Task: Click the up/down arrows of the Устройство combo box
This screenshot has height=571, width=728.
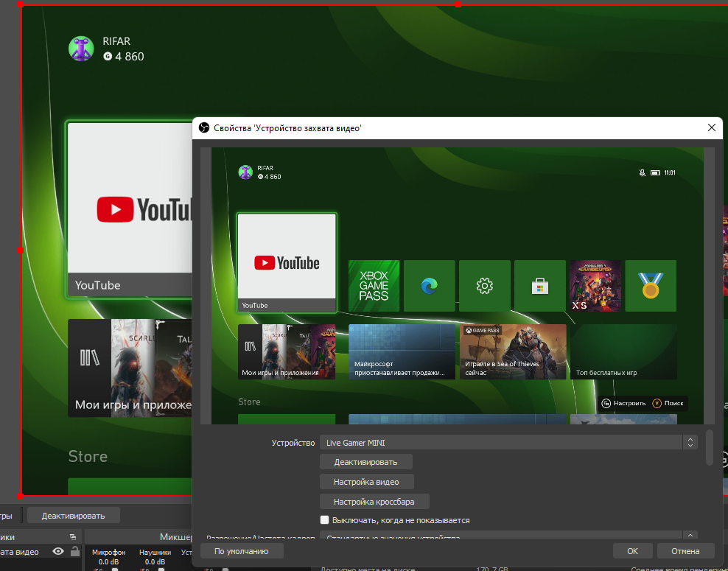Action: [690, 442]
